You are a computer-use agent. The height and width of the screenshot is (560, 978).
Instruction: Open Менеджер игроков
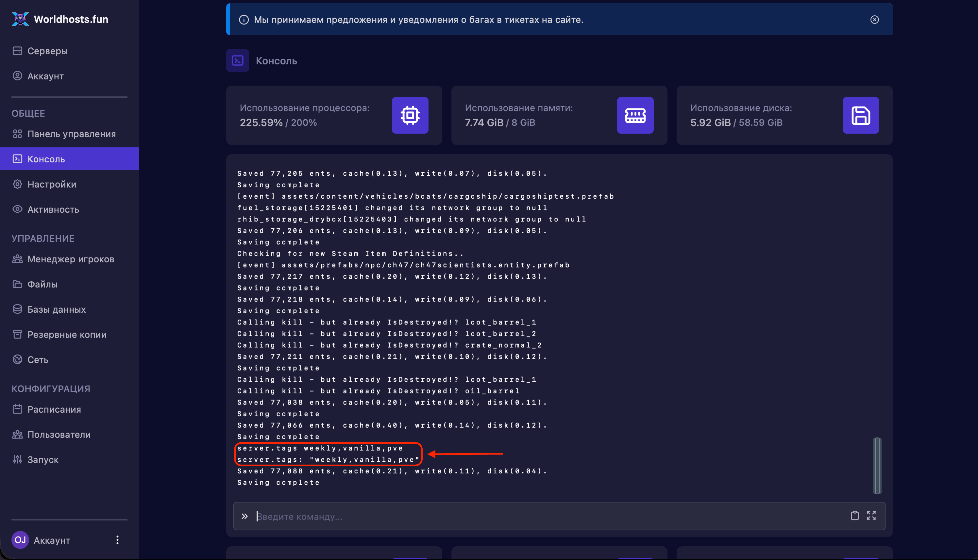click(69, 259)
